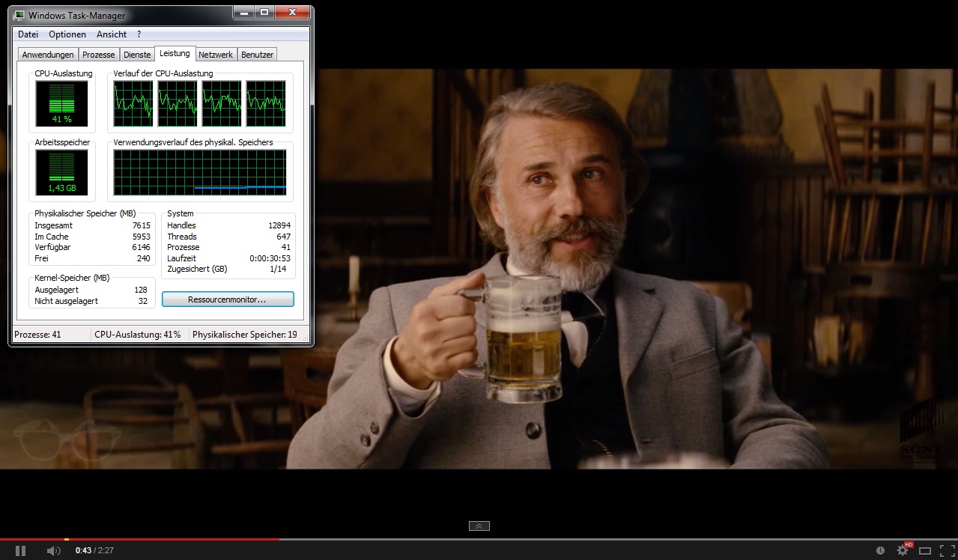Image resolution: width=958 pixels, height=560 pixels.
Task: Maximize the Windows Task-Manager window
Action: click(264, 13)
